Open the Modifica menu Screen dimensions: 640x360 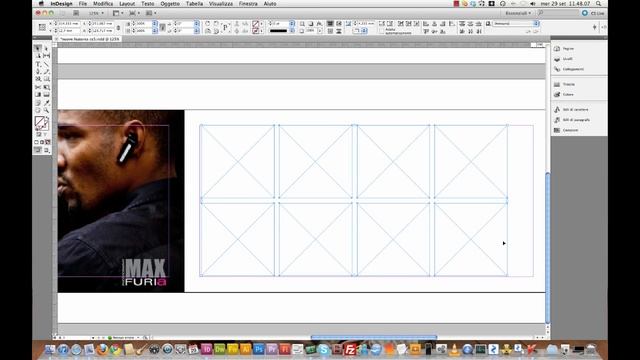click(x=103, y=4)
